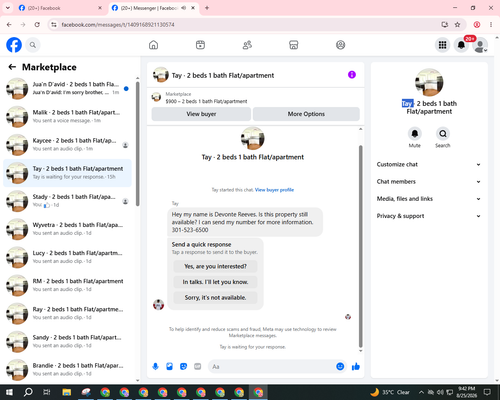
Task: Send quick reply 'Yes, are you interested?'
Action: pos(215,266)
